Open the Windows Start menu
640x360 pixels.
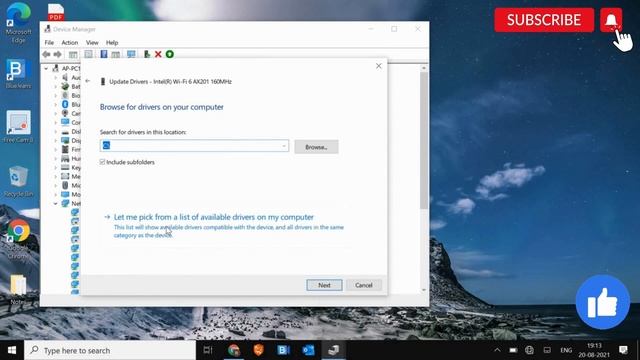click(x=12, y=350)
